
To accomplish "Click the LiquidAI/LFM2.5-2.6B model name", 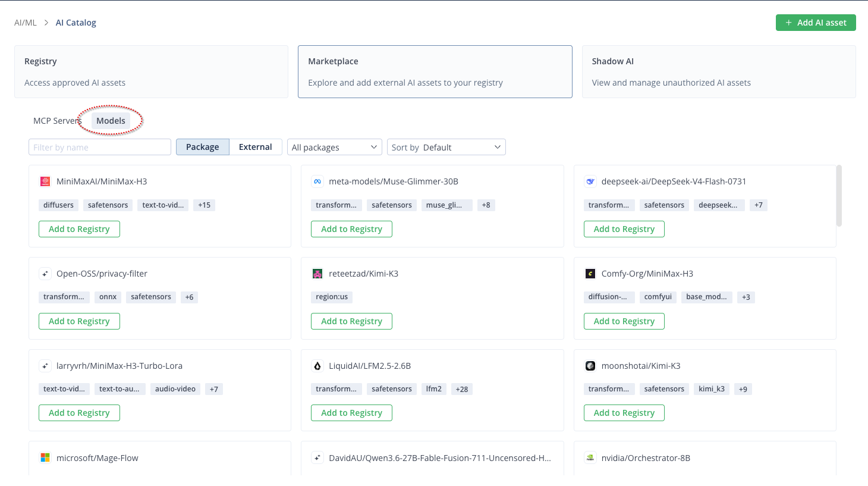I will tap(370, 366).
